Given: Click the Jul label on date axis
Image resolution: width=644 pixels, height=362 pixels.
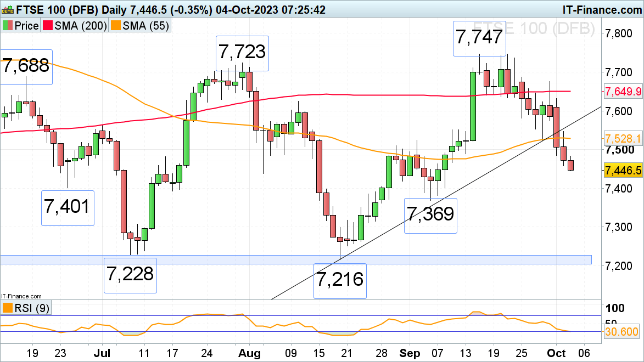Looking at the screenshot, I should 102,353.
